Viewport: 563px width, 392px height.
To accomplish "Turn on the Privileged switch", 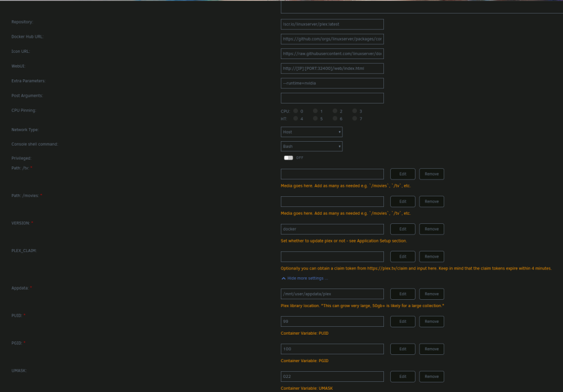I will [x=288, y=158].
